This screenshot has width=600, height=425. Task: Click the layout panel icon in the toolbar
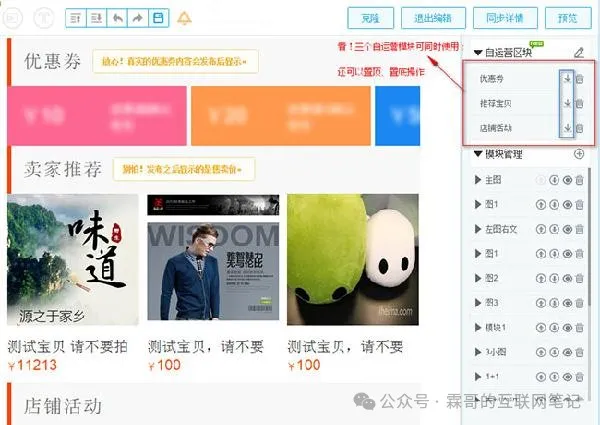click(158, 18)
